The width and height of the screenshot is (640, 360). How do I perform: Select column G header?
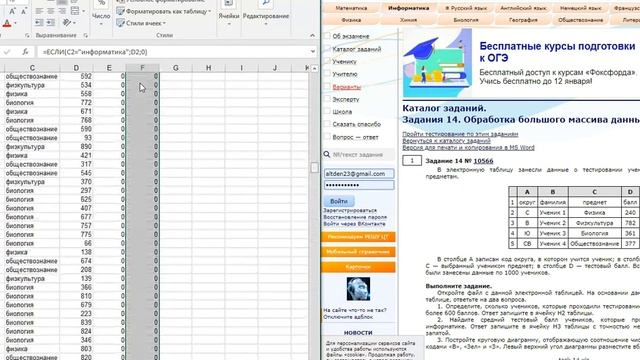click(x=176, y=68)
